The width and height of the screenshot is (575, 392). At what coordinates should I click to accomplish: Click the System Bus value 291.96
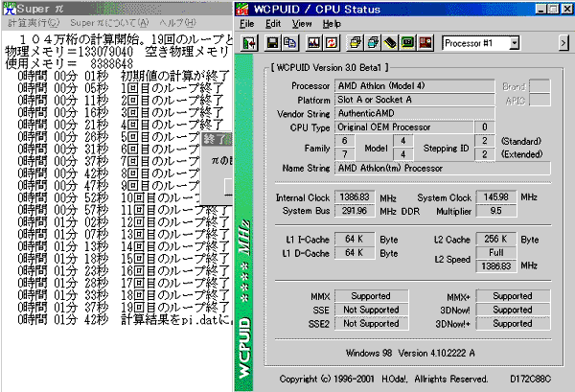(355, 211)
